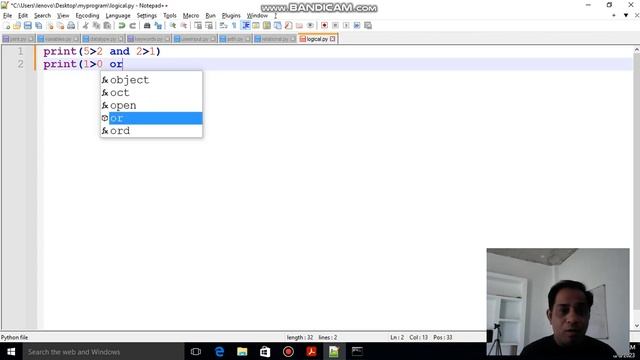640x360 pixels.
Task: Toggle the Document Map panel icon
Action: click(x=267, y=26)
